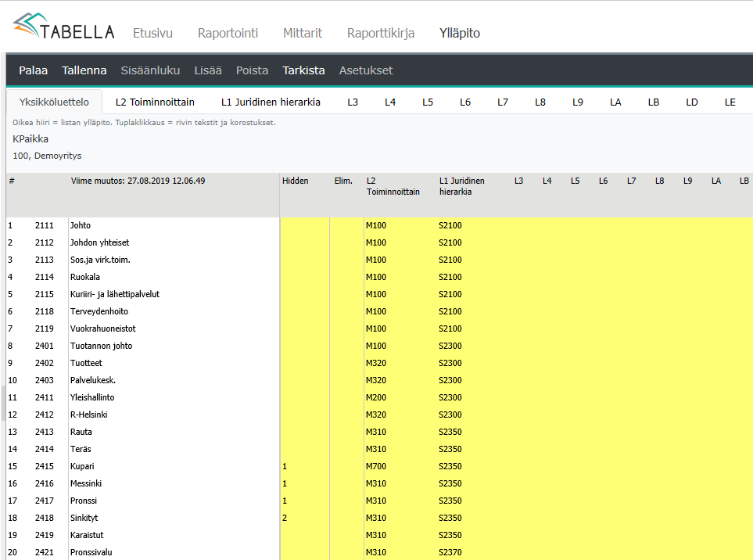Click Palaa to go back
The height and width of the screenshot is (560, 753).
33,70
